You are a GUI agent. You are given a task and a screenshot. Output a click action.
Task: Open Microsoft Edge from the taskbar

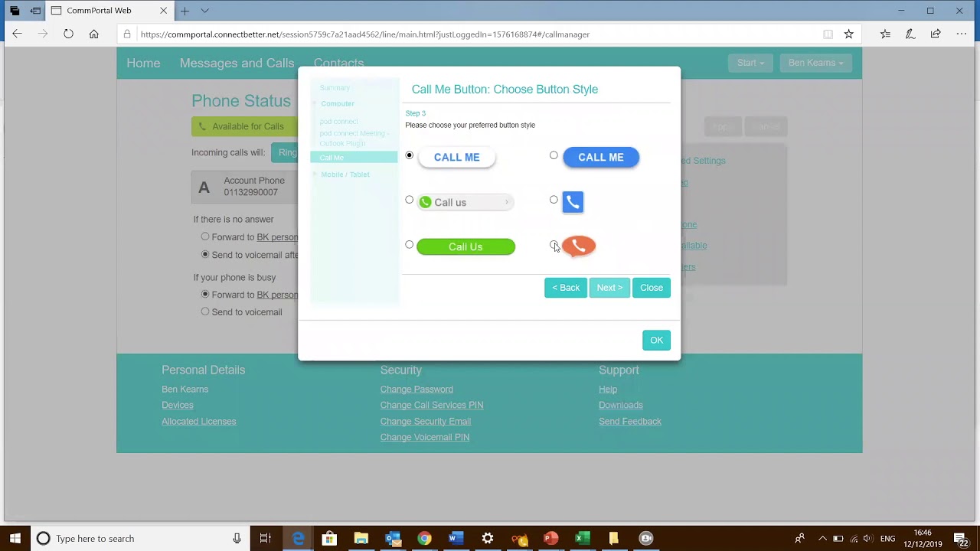click(x=298, y=539)
